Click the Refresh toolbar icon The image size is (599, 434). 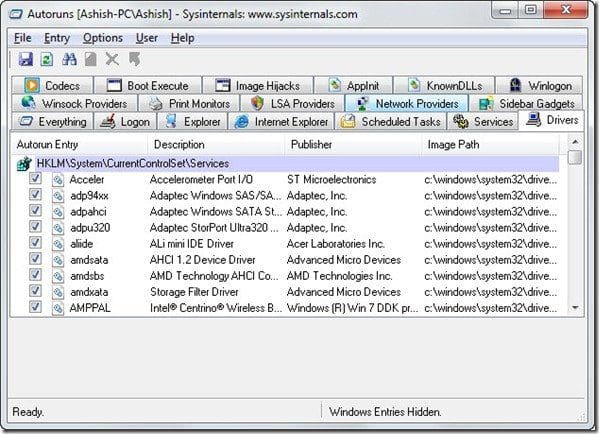pyautogui.click(x=47, y=59)
